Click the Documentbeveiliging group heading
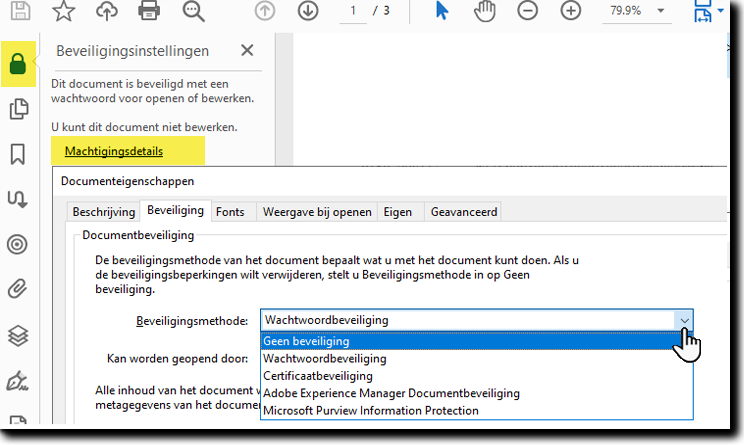744x445 pixels. click(x=138, y=235)
